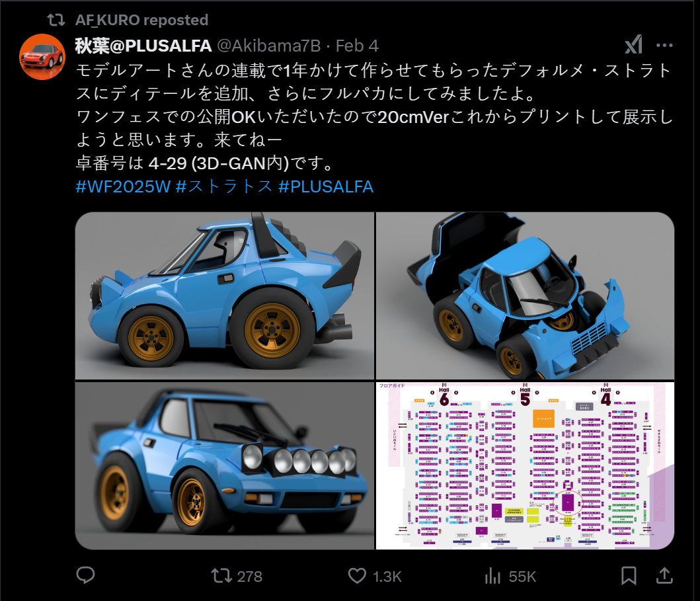The height and width of the screenshot is (601, 700).
Task: Click the reply speech bubble icon
Action: pos(85,576)
